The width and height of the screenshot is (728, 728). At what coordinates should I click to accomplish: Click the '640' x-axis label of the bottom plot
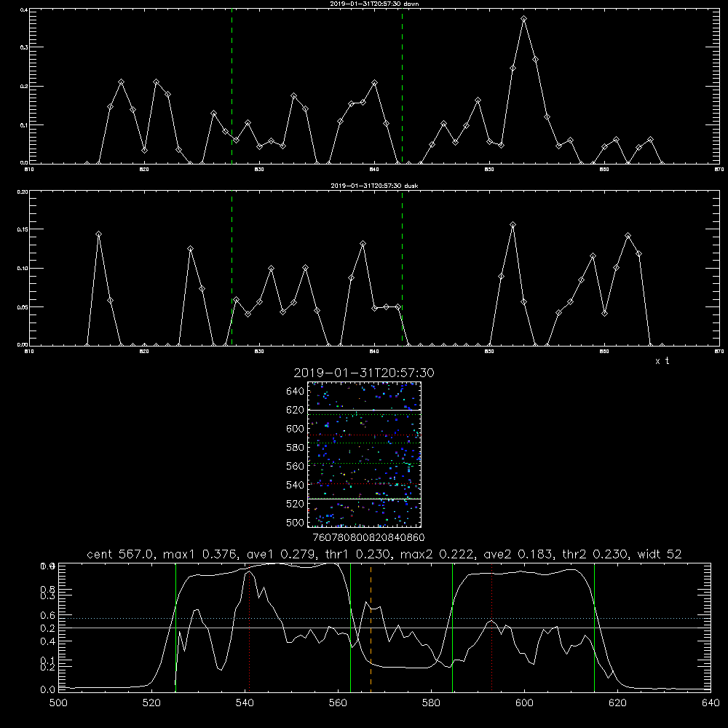(711, 703)
